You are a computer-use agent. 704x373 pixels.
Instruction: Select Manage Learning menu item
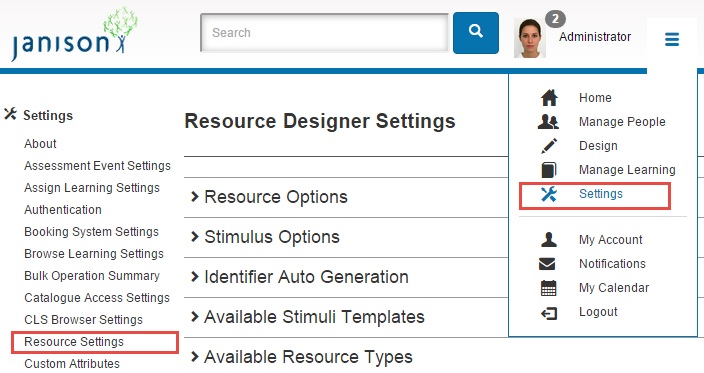[x=627, y=170]
